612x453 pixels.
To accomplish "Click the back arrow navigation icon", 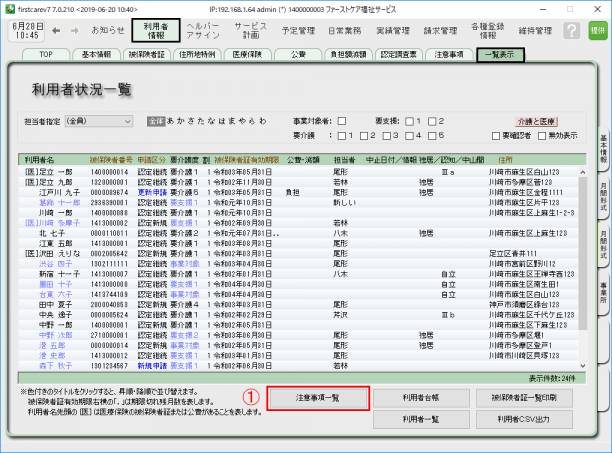I will click(56, 31).
